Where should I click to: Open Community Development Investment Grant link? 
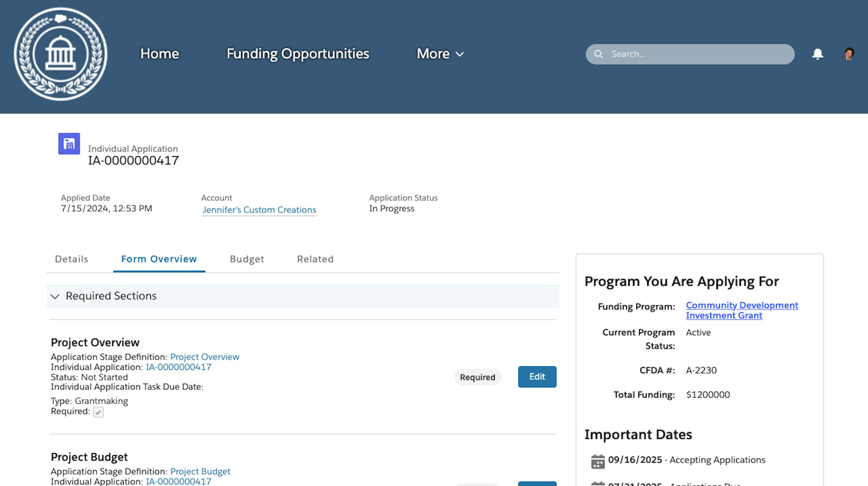point(742,310)
